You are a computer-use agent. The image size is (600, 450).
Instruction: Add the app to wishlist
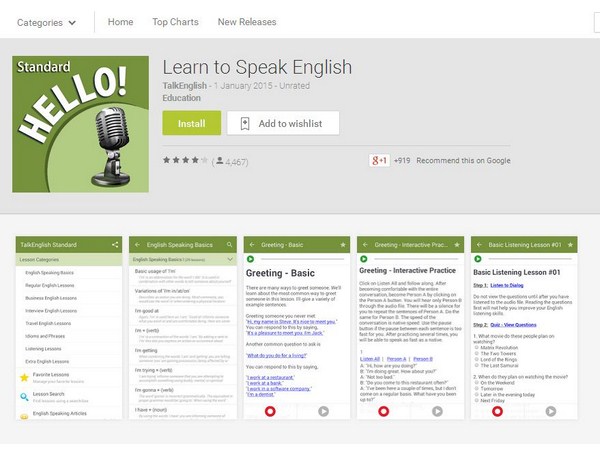(x=283, y=123)
